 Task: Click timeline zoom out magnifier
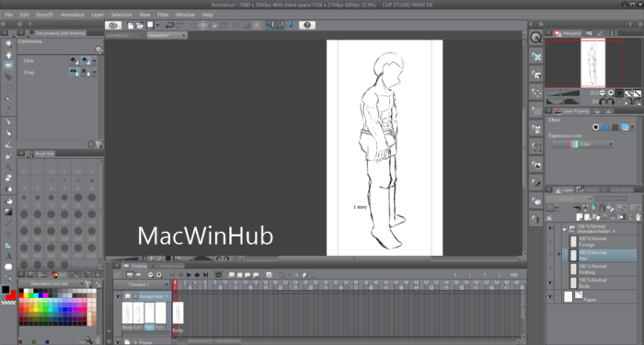point(150,275)
